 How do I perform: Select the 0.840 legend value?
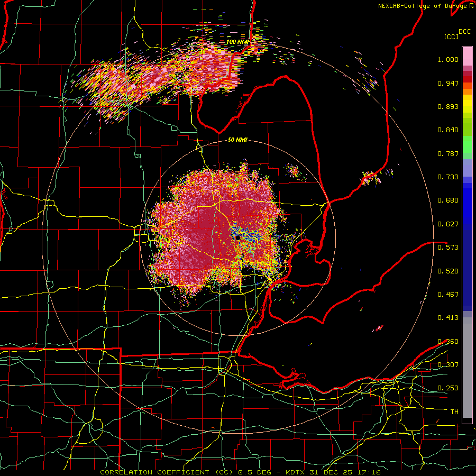pyautogui.click(x=448, y=130)
